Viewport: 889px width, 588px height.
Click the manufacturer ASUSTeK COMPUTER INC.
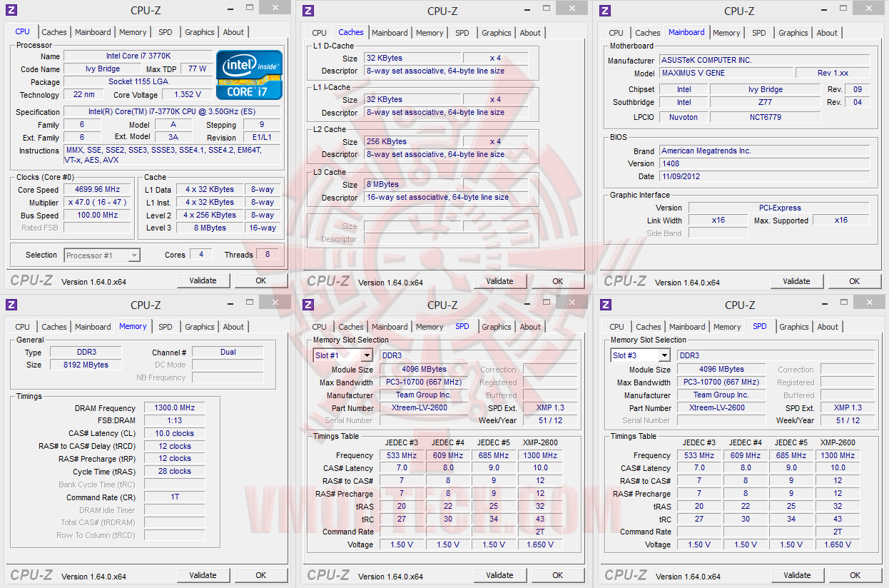click(x=764, y=61)
